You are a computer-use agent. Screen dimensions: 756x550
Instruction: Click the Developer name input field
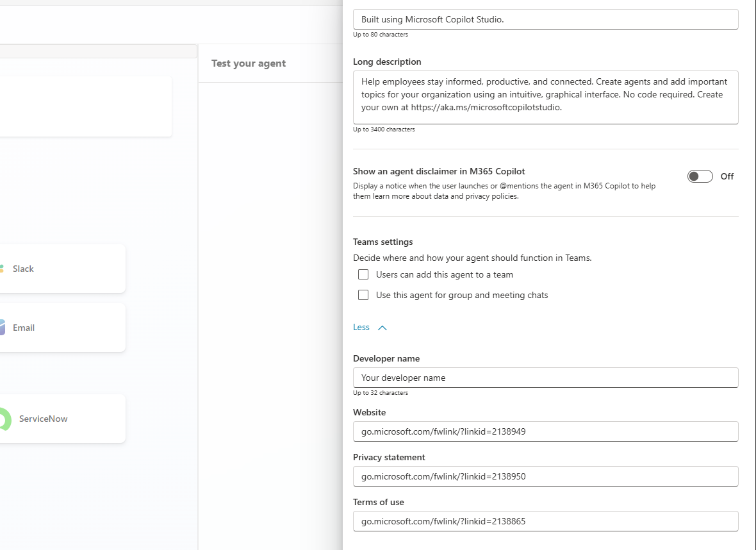[545, 378]
